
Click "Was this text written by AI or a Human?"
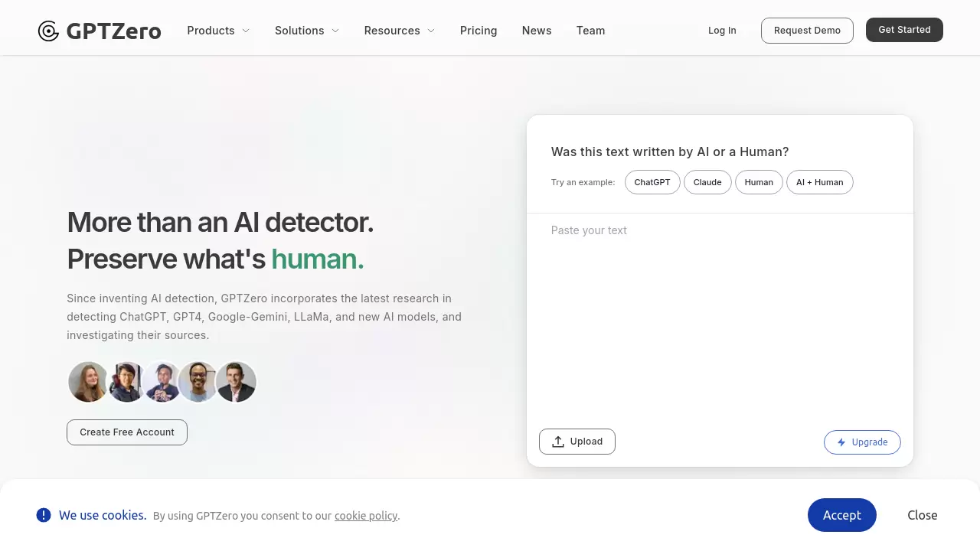tap(670, 152)
